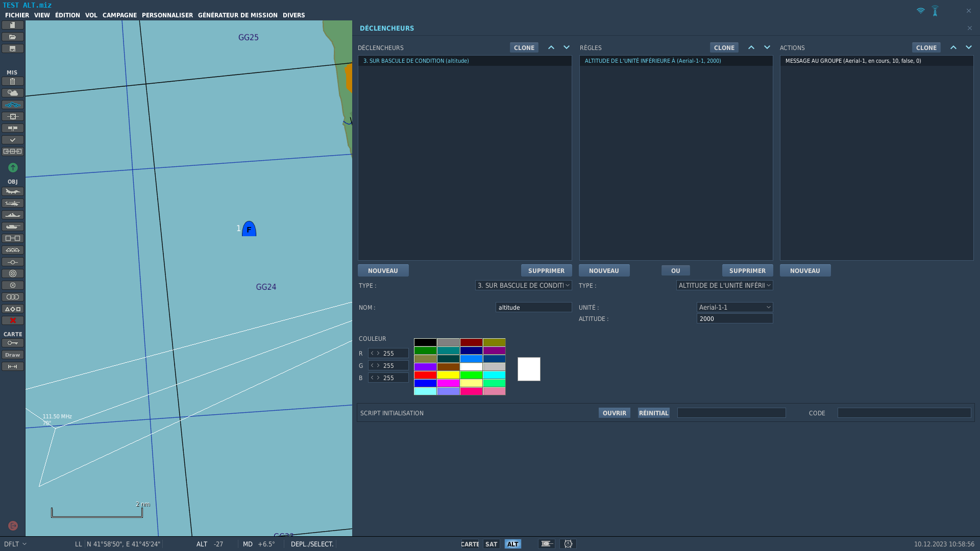
Task: Select the triangle-diamond-square template tool
Action: (13, 309)
